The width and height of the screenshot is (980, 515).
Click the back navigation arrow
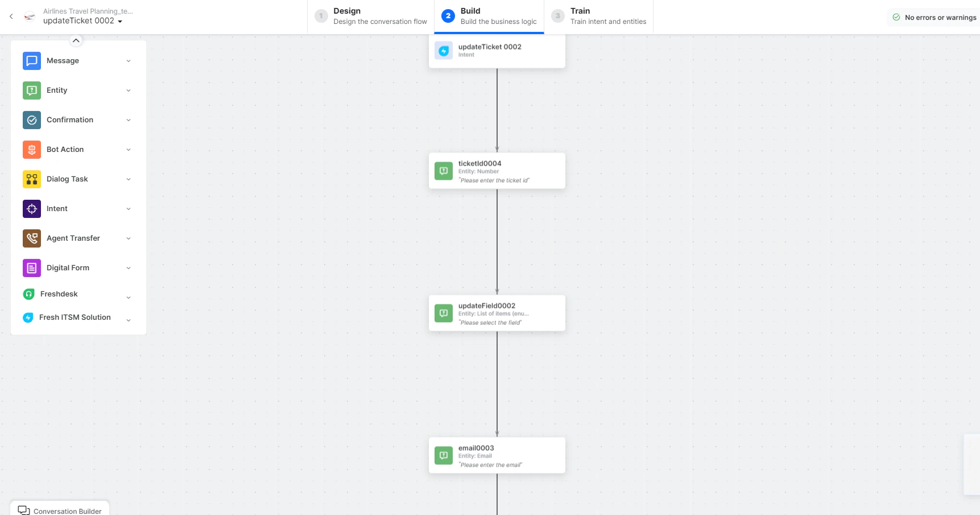pos(11,16)
